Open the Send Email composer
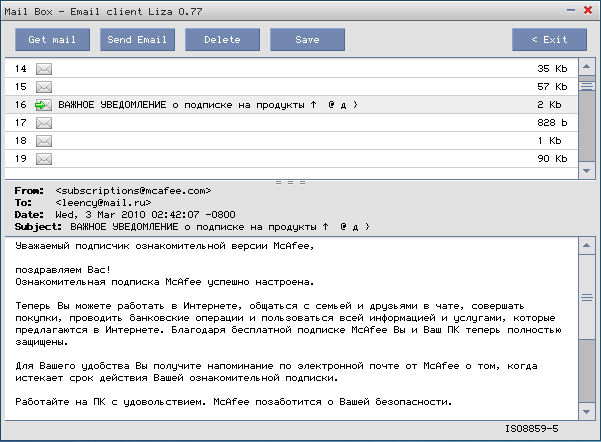 click(x=137, y=40)
